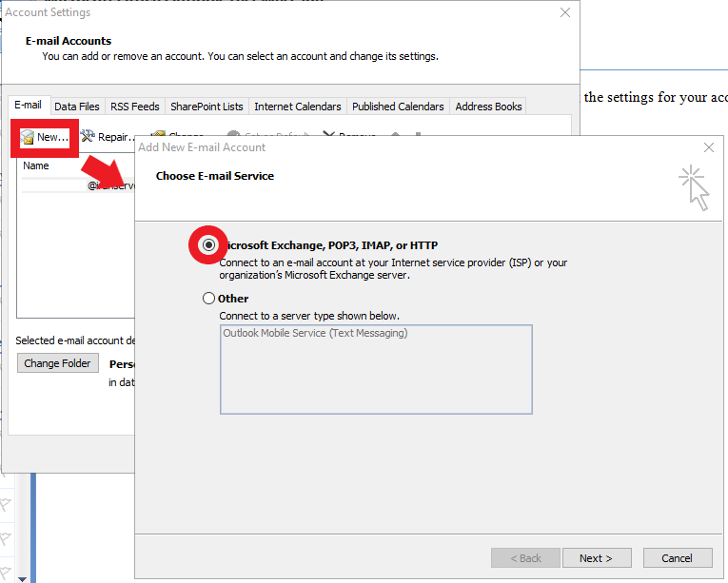Click the New account envelope icon
The height and width of the screenshot is (583, 728).
point(28,138)
